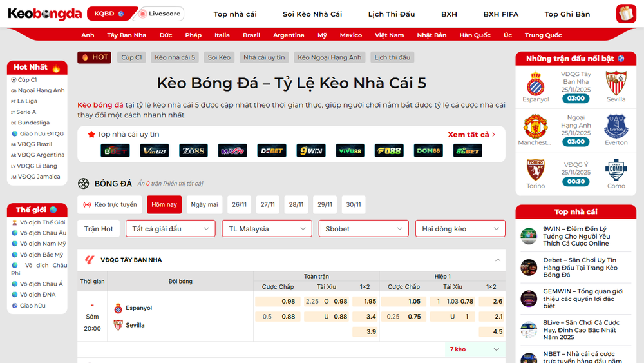Click the Como crest
Image resolution: width=644 pixels, height=363 pixels.
(616, 170)
